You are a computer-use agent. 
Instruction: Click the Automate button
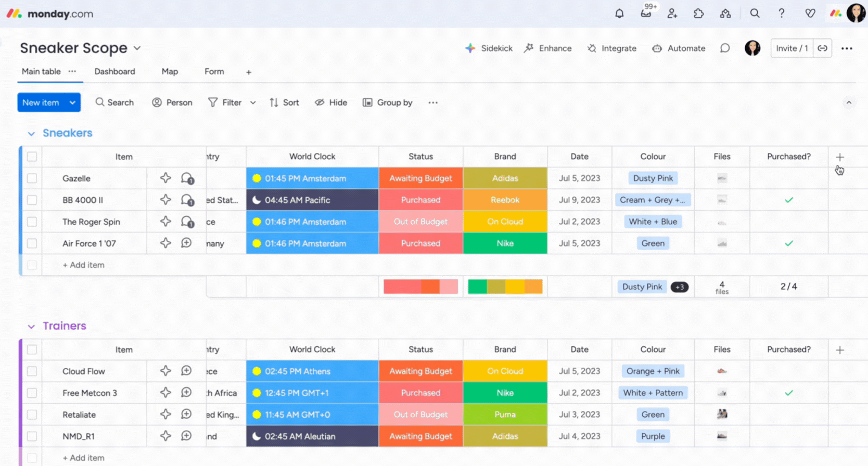679,48
